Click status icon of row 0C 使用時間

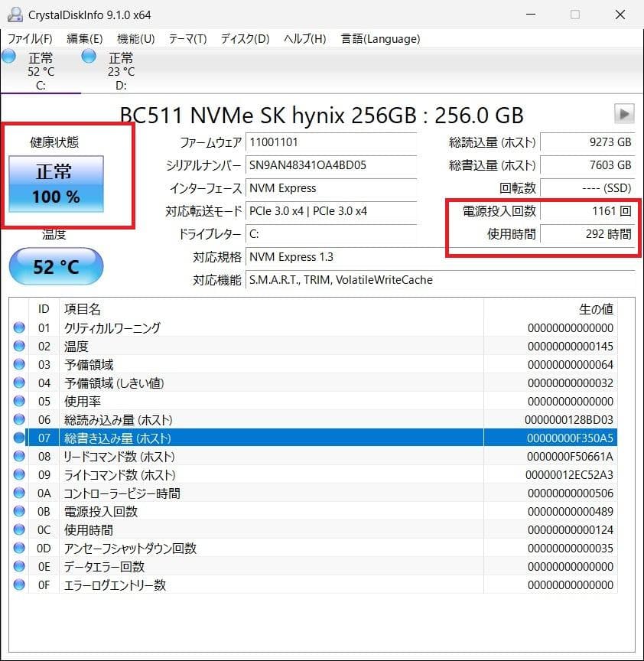click(x=19, y=529)
